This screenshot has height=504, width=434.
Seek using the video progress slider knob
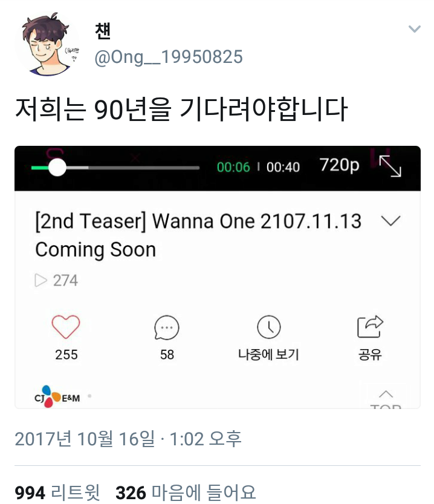coord(57,168)
